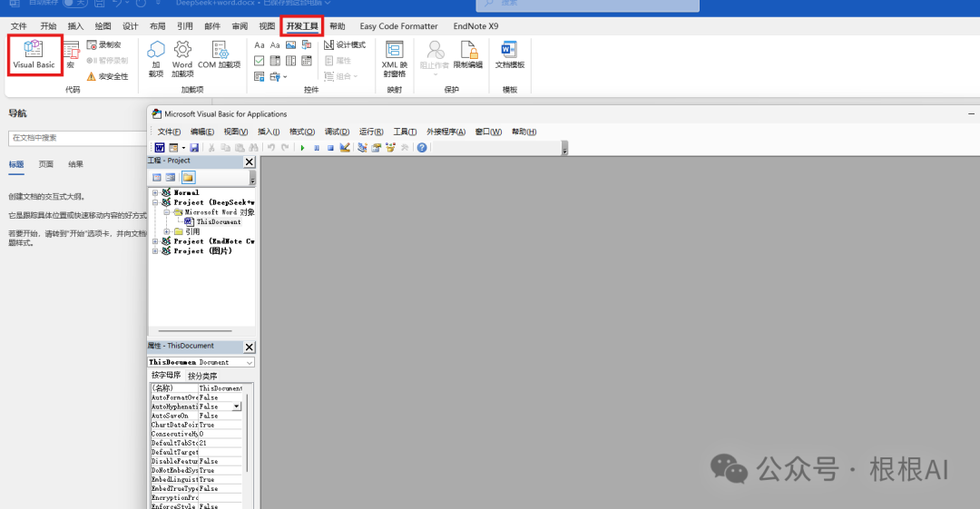Click 限制编辑 restrict editing icon
The image size is (980, 509).
(x=468, y=55)
